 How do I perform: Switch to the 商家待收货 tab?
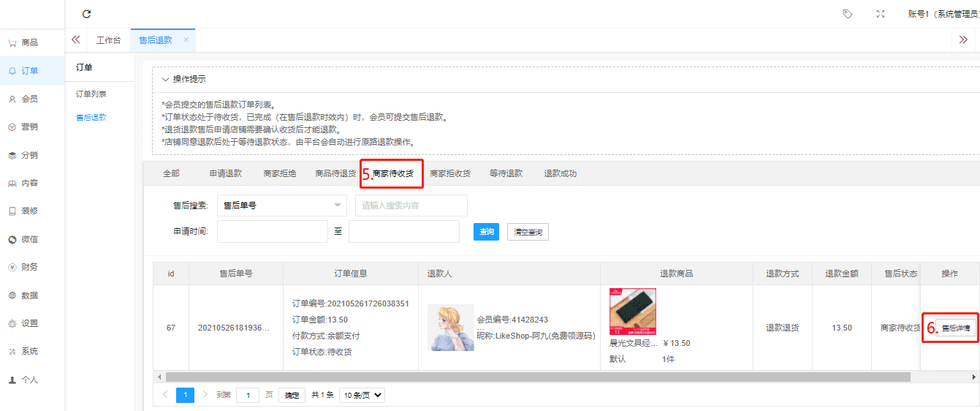(393, 174)
